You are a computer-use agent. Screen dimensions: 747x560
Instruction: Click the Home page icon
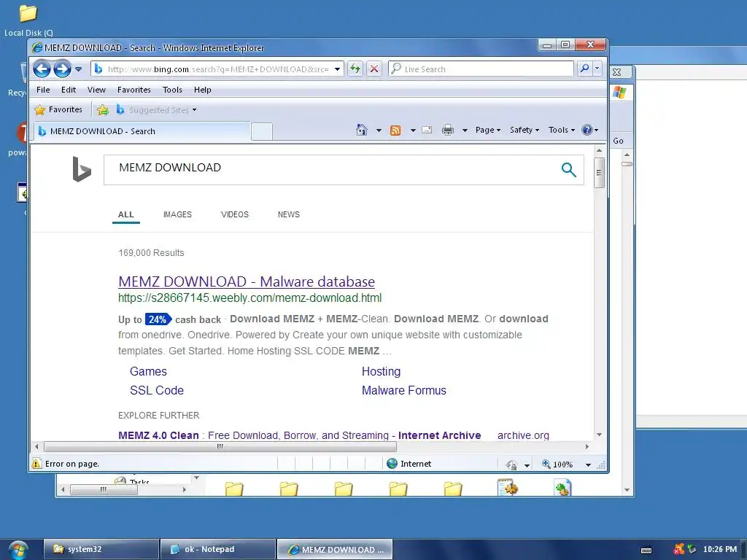click(362, 130)
